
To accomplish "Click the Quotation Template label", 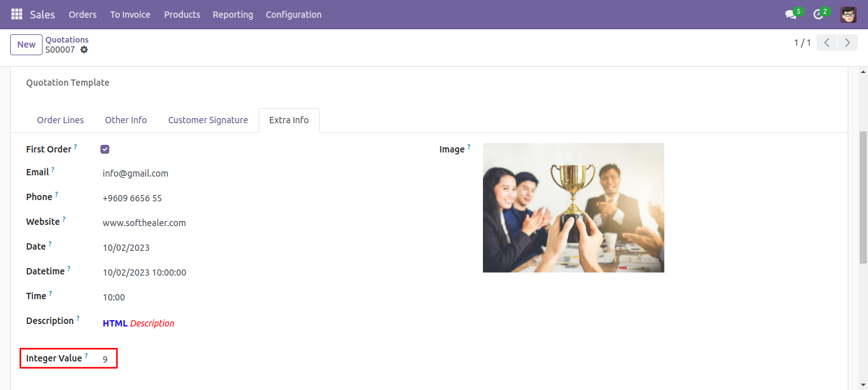I will click(67, 83).
